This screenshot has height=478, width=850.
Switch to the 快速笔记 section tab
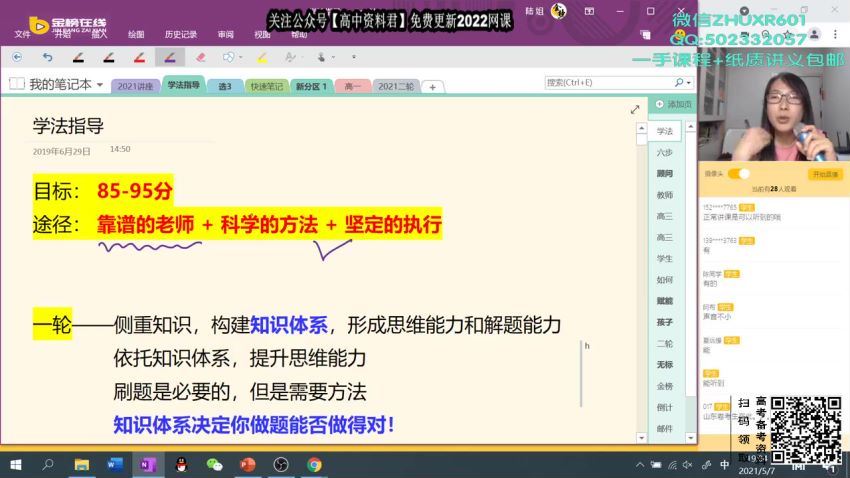pos(266,87)
